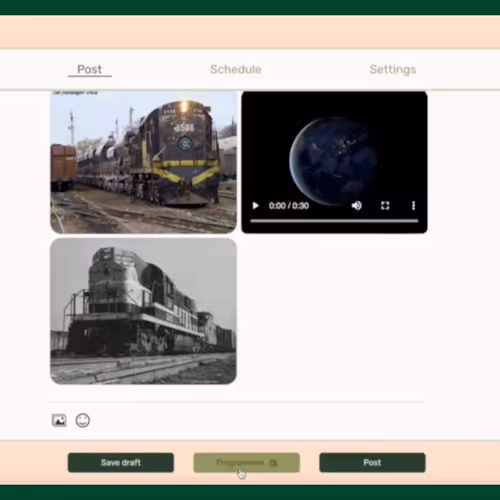Click the calendar icon on olive button
The width and height of the screenshot is (500, 500).
tap(273, 463)
